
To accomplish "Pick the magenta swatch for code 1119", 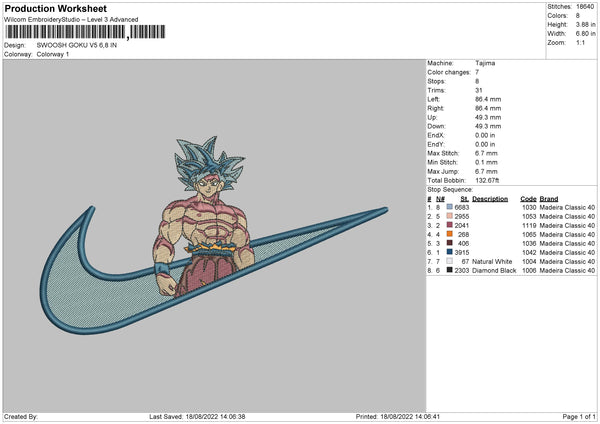I will 450,225.
